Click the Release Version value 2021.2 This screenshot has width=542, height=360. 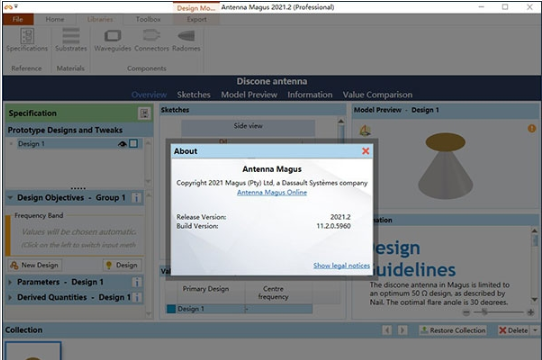(x=340, y=217)
